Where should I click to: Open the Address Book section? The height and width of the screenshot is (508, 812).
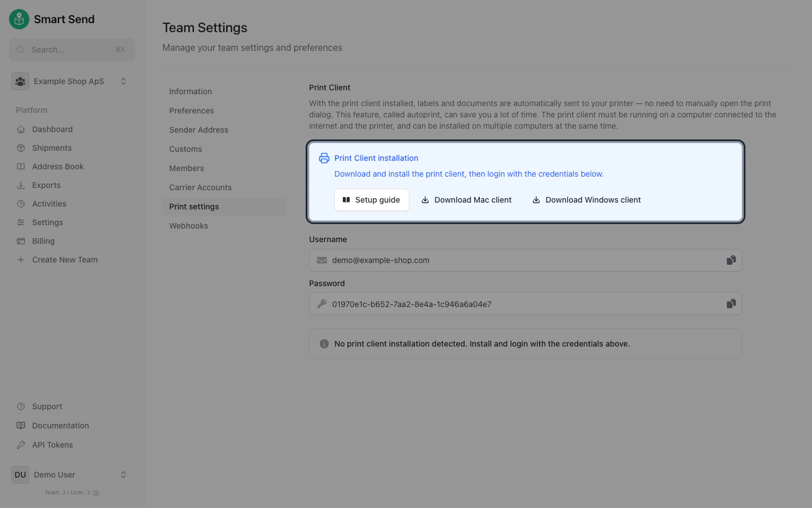click(20, 166)
